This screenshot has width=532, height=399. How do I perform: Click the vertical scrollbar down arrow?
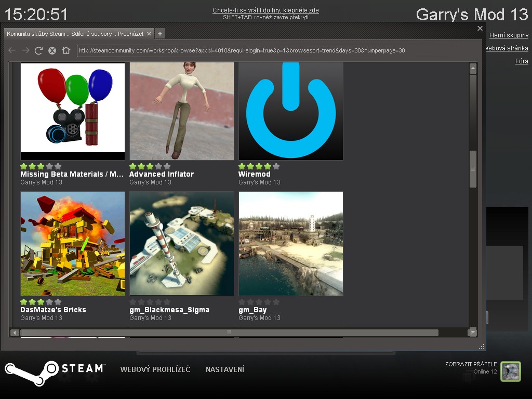(472, 331)
